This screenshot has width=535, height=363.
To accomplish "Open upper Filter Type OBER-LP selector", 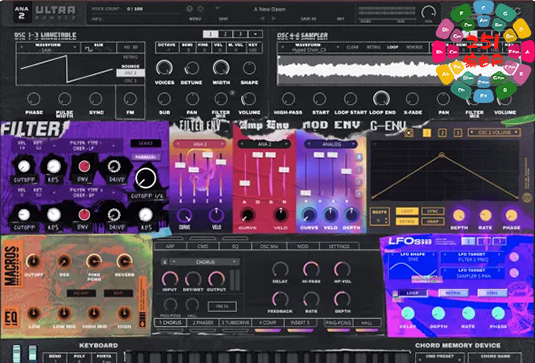I will (x=84, y=146).
